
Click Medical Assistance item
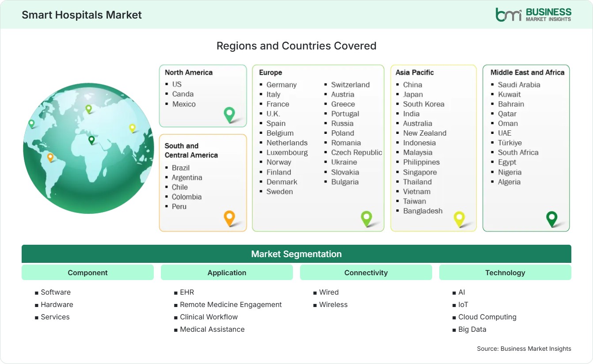(212, 329)
